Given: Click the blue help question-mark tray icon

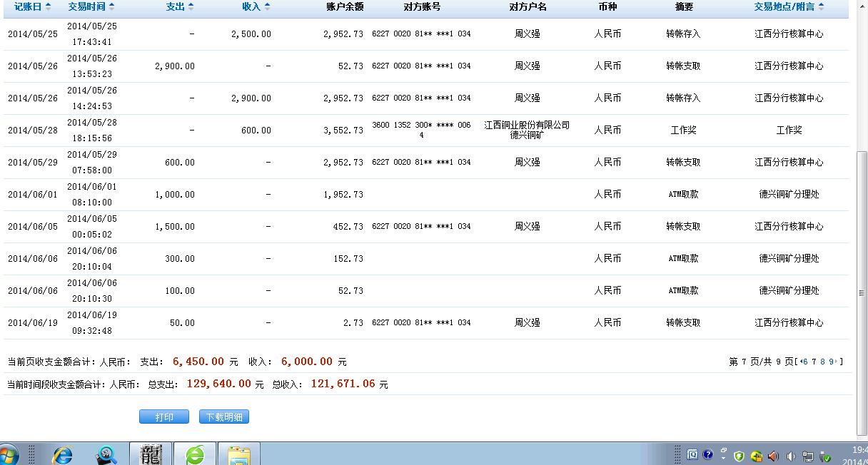Looking at the screenshot, I should (707, 454).
